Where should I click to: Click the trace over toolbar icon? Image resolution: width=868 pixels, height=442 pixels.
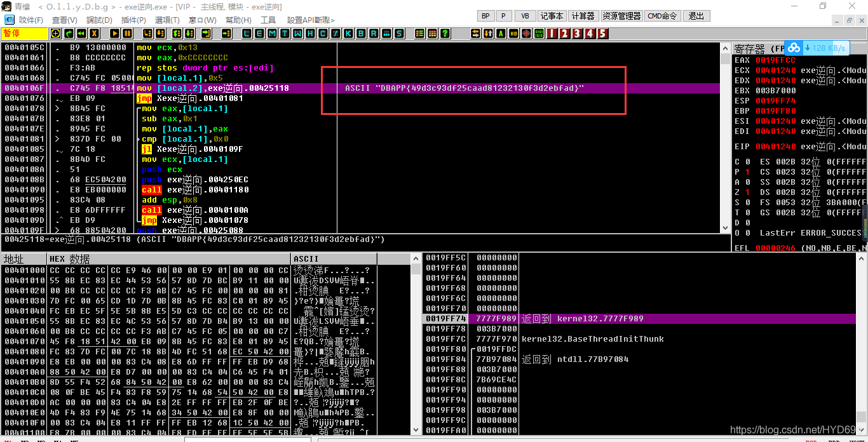(189, 33)
